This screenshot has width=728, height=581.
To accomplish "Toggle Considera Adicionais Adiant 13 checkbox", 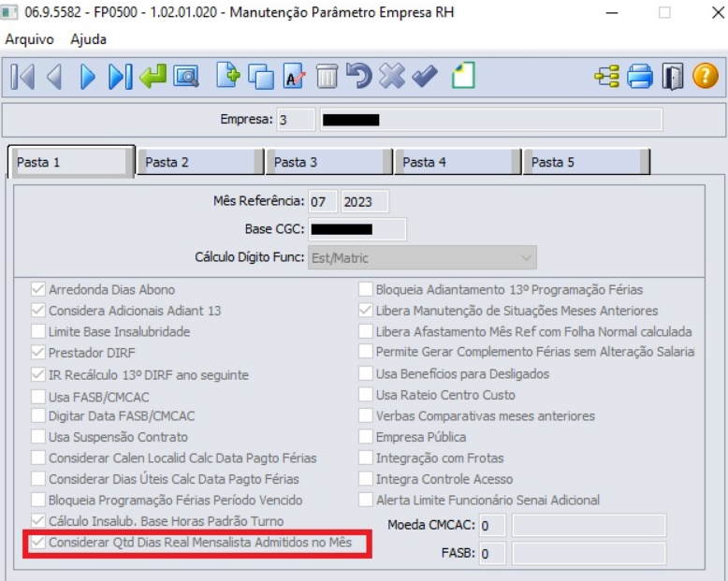I will pos(38,311).
